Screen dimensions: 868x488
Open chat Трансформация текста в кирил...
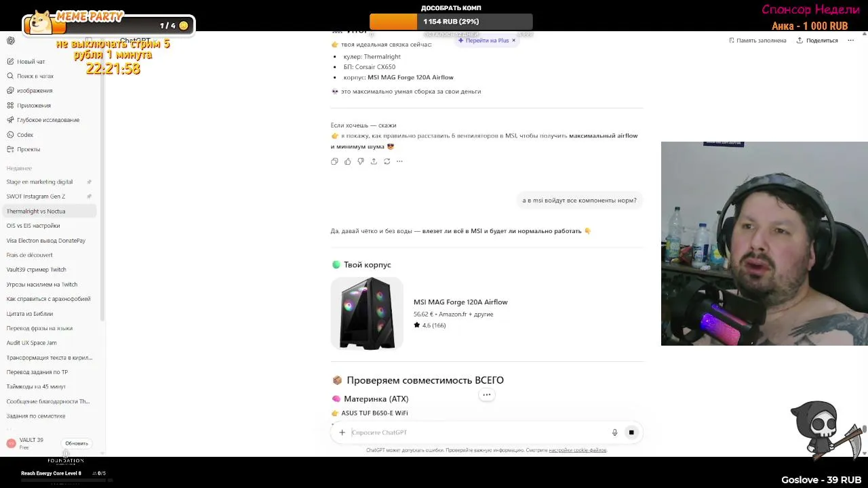coord(50,357)
